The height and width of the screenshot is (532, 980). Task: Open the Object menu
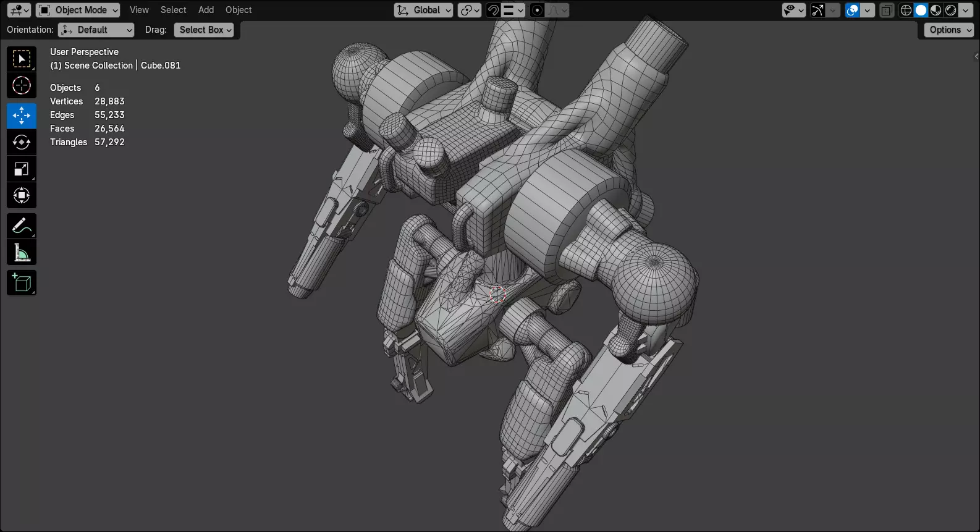click(x=239, y=10)
